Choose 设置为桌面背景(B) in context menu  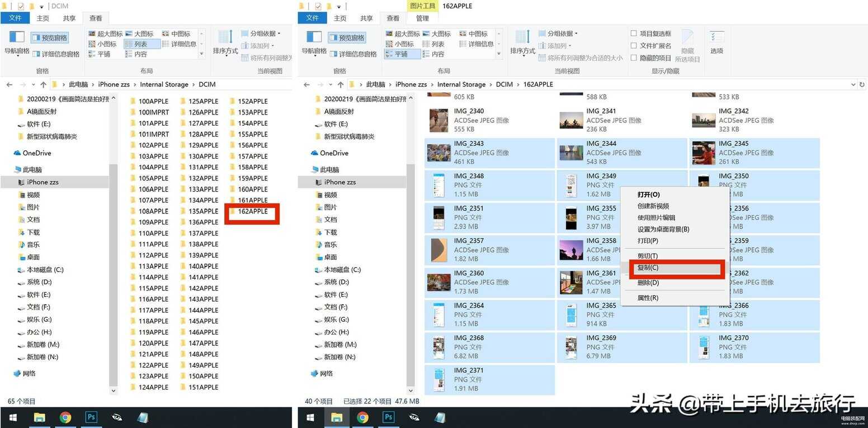tap(675, 229)
